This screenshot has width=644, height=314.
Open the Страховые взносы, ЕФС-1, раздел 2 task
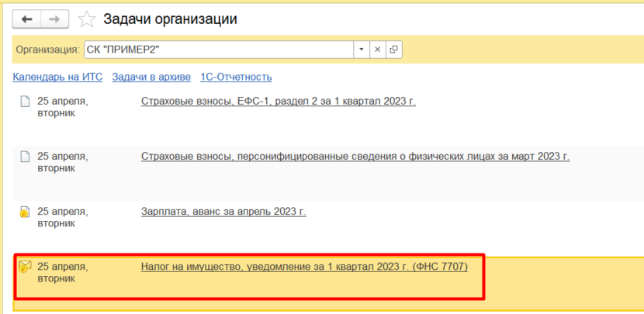click(278, 101)
